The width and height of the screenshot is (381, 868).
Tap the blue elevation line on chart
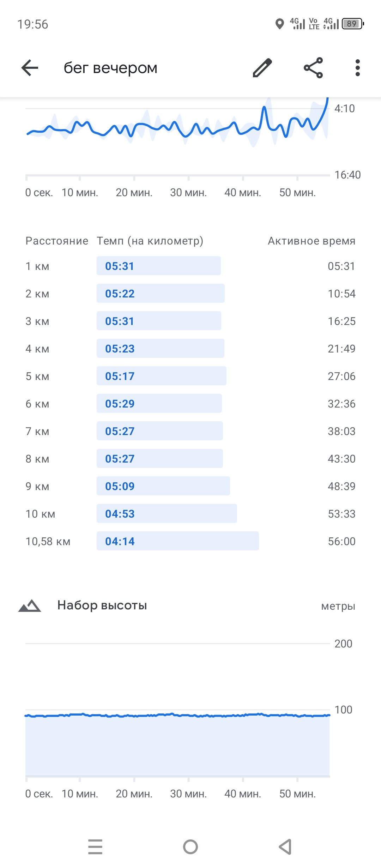tap(177, 715)
